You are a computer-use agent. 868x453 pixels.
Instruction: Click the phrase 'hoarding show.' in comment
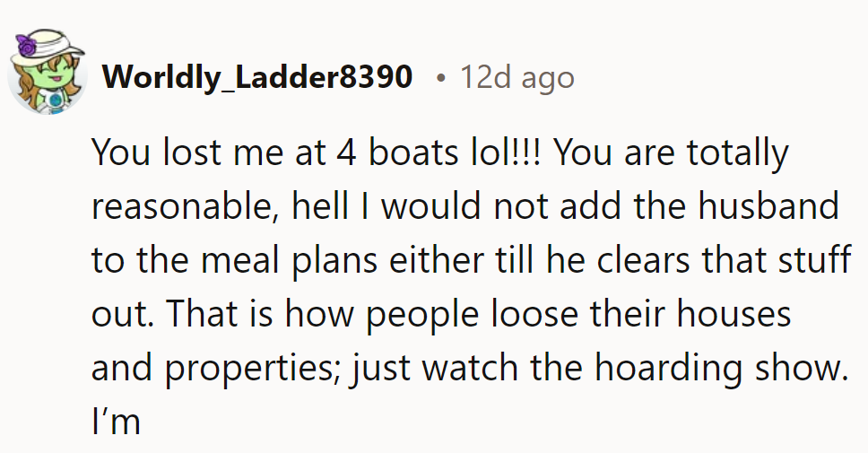coord(721,369)
